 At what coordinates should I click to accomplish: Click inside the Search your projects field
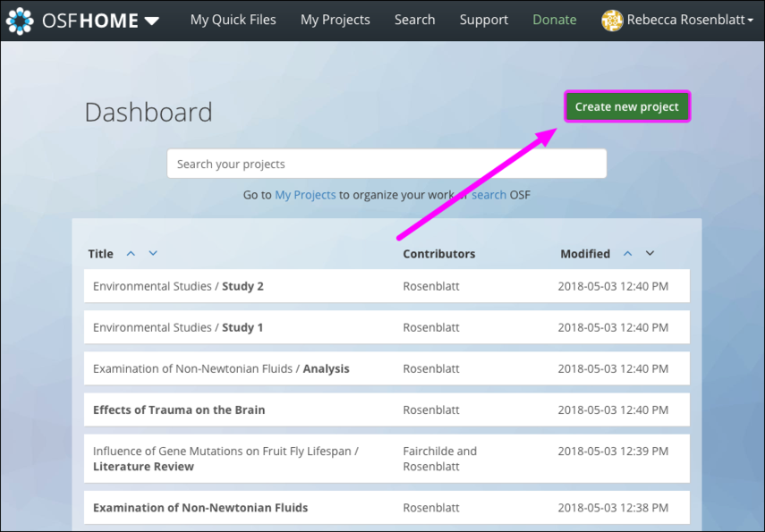pos(387,163)
